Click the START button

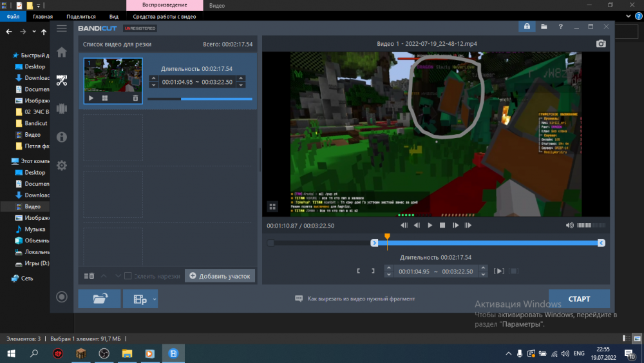click(x=579, y=299)
